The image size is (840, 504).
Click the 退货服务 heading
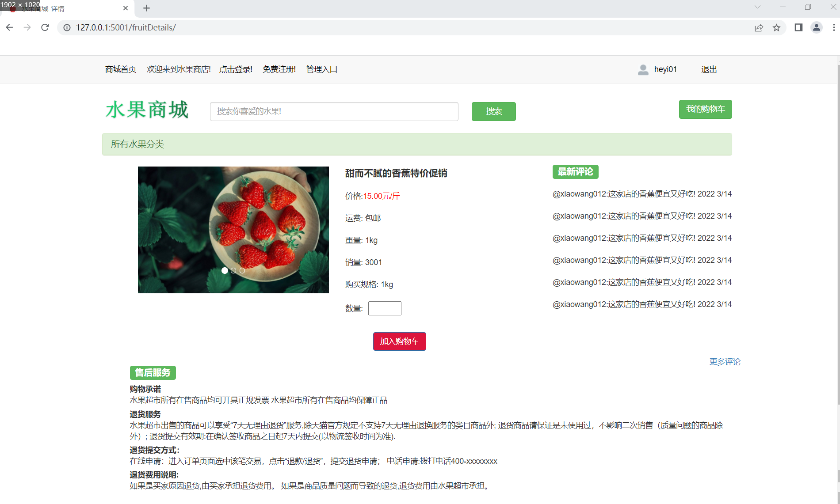145,414
